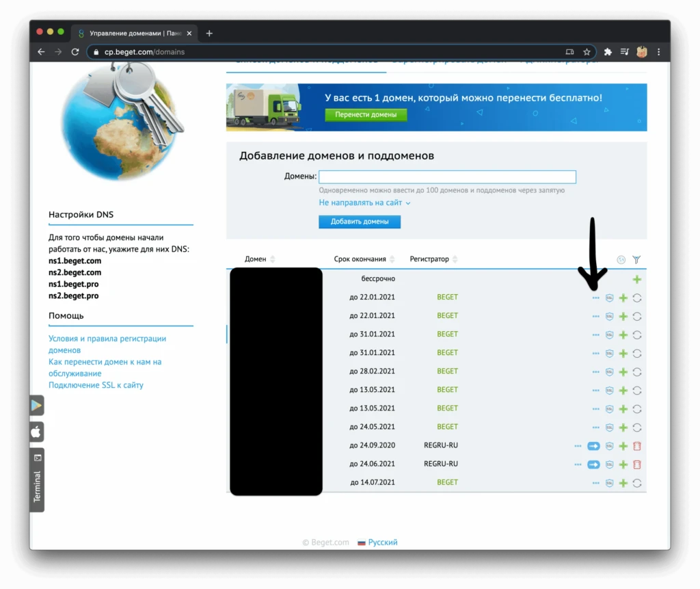Open SSL settings for the 24.09.2020 domain

tap(609, 446)
